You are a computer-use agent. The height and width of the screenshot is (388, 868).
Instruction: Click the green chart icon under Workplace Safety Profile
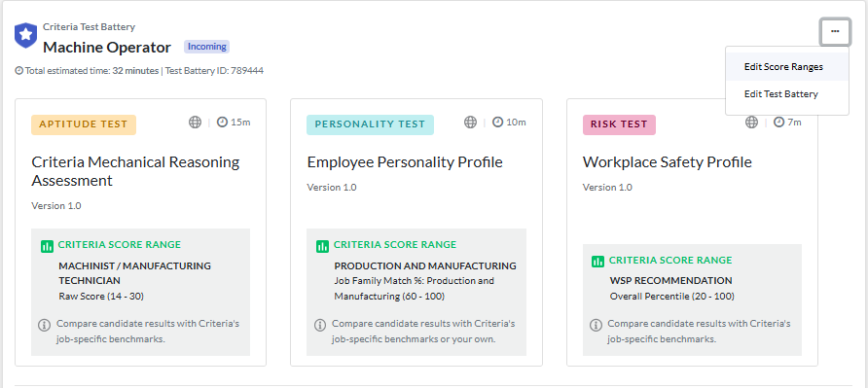pos(597,262)
